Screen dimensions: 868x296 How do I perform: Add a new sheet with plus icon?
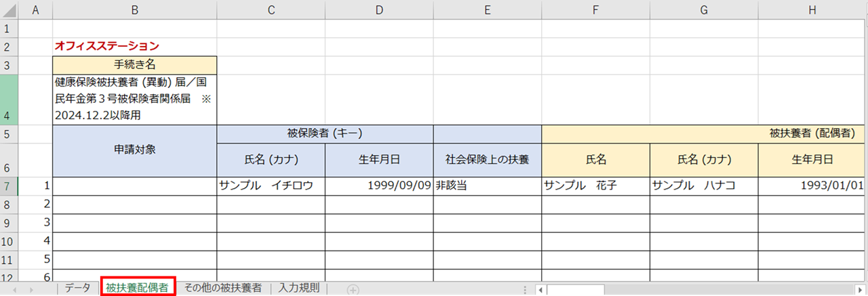353,289
